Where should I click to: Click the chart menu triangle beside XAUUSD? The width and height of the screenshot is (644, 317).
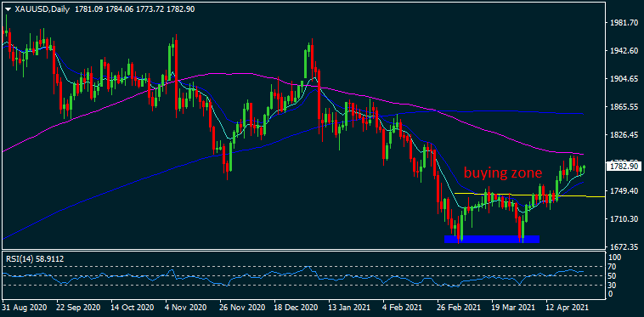[8, 9]
